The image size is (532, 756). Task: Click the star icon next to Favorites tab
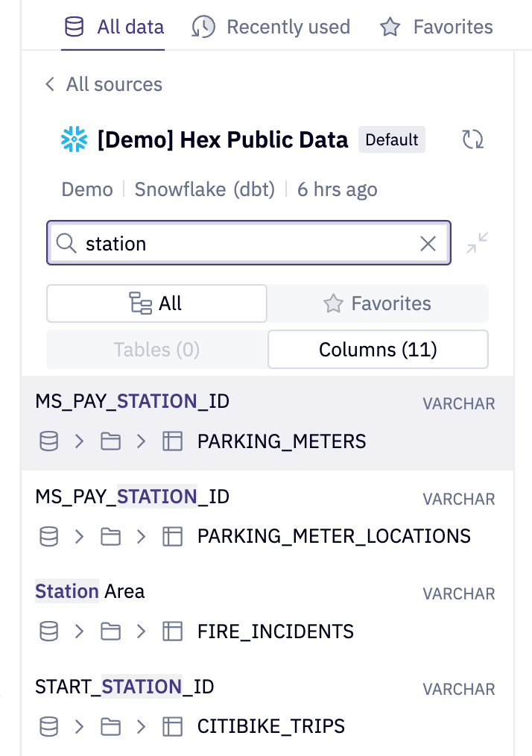390,27
